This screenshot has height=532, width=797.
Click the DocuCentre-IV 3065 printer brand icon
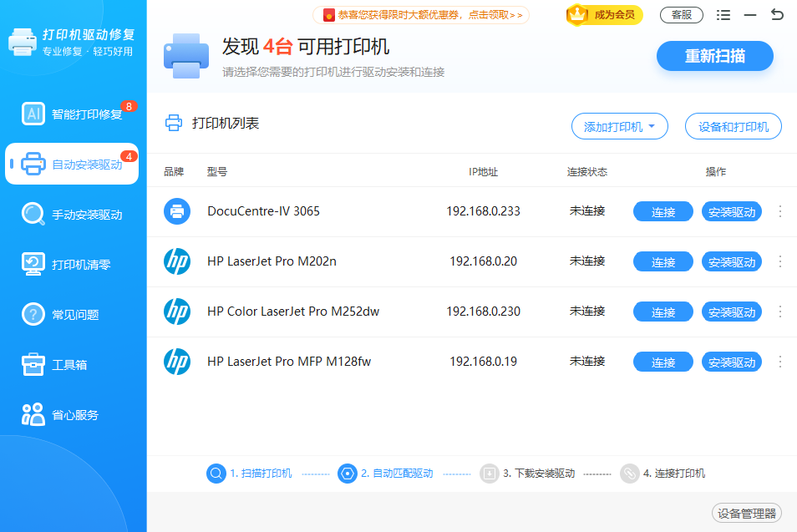click(x=177, y=211)
